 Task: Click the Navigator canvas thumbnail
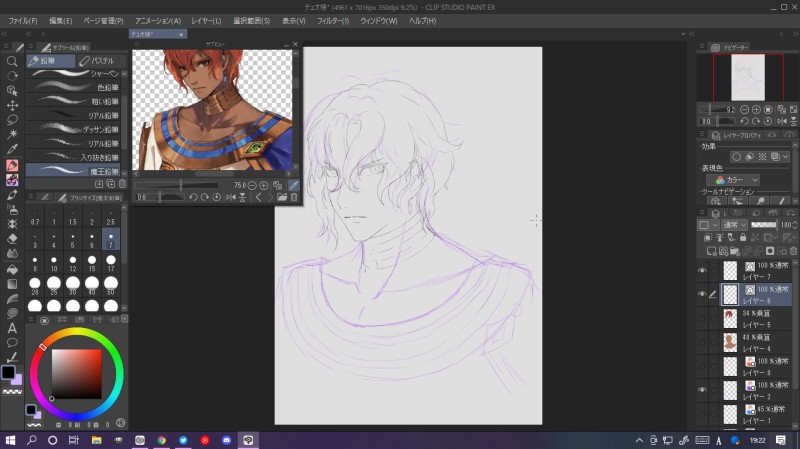click(x=748, y=77)
